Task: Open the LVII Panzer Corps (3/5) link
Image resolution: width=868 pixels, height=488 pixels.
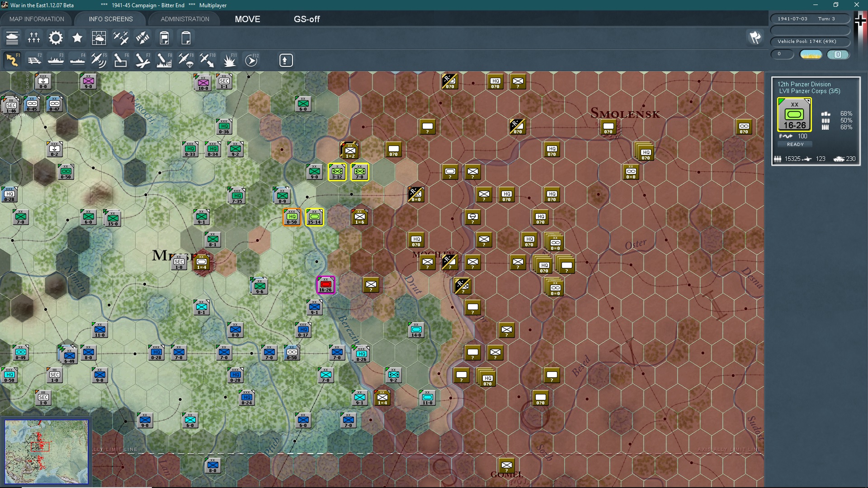Action: pos(809,91)
